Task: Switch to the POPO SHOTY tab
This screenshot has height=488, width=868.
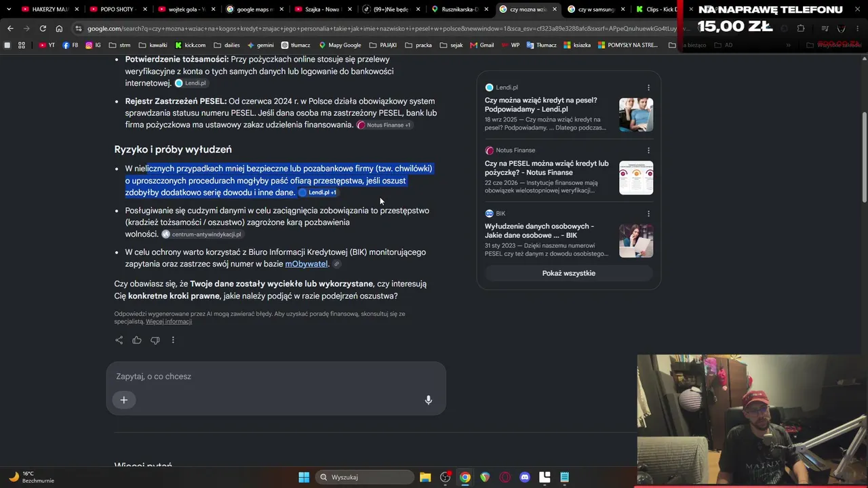Action: click(x=118, y=9)
